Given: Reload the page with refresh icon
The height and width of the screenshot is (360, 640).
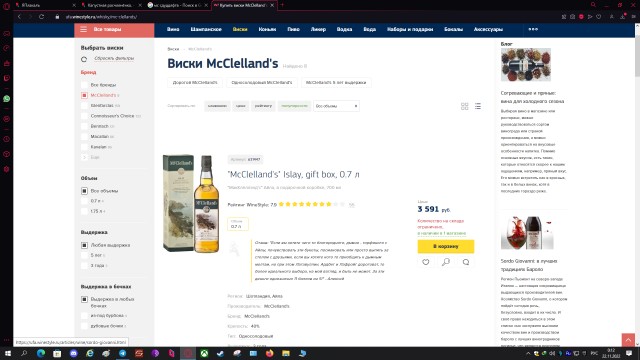Looking at the screenshot, I should coord(41,17).
